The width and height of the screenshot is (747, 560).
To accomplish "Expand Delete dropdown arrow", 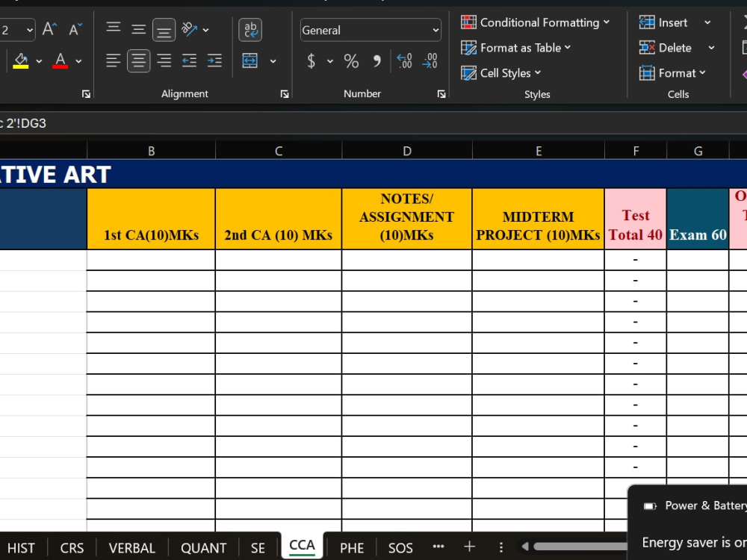I will (711, 48).
